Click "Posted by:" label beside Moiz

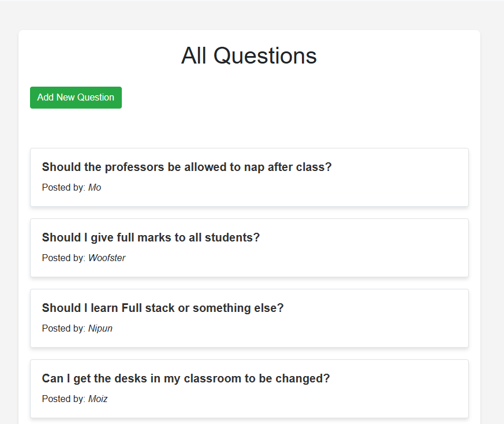pyautogui.click(x=64, y=399)
